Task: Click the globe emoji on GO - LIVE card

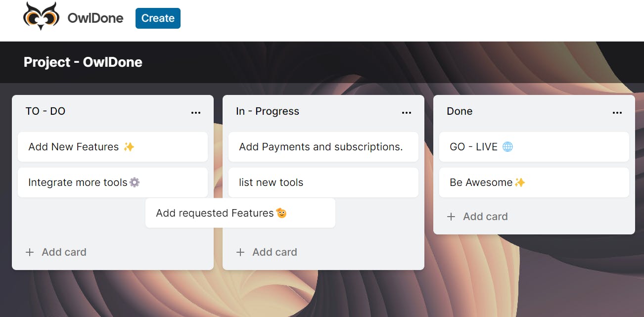Action: 507,147
